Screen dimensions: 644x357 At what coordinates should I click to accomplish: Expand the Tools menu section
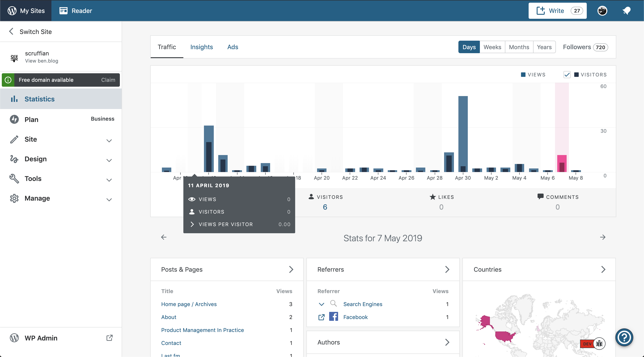109,180
